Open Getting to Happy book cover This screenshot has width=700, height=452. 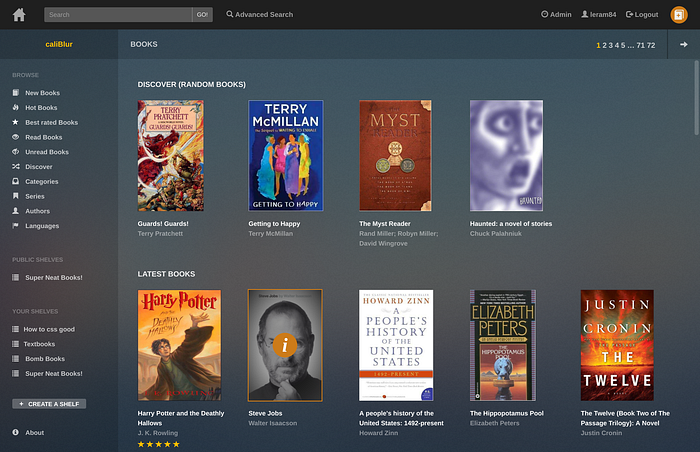(x=286, y=155)
